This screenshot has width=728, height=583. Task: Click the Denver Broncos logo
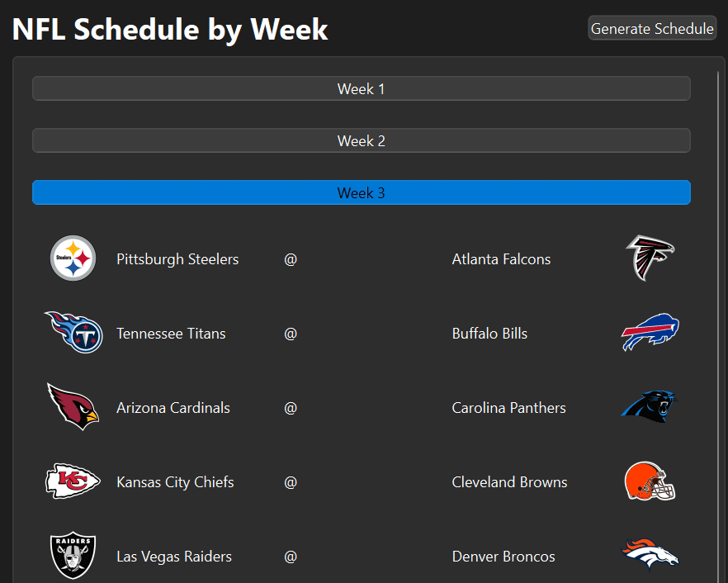pos(650,555)
